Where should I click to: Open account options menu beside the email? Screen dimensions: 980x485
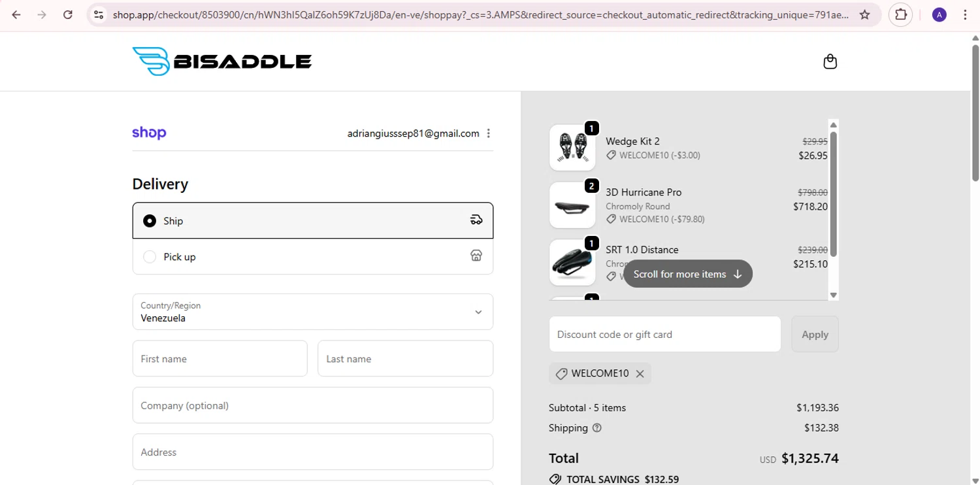coord(488,133)
